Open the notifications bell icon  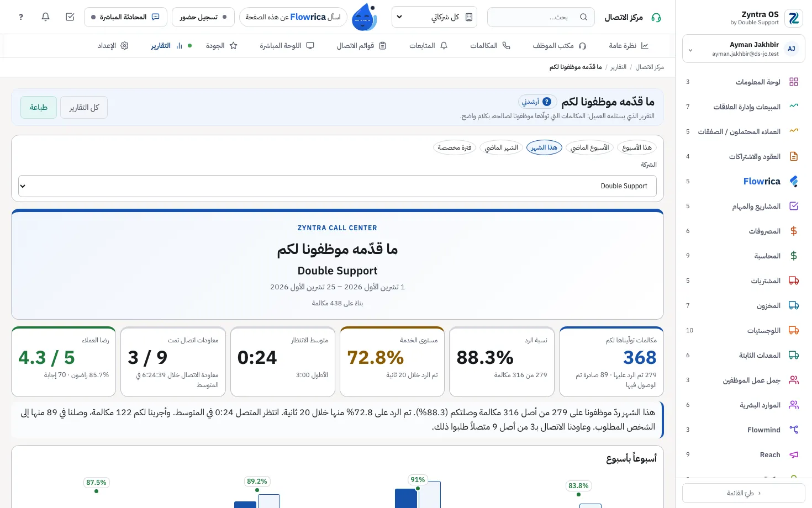click(x=46, y=17)
